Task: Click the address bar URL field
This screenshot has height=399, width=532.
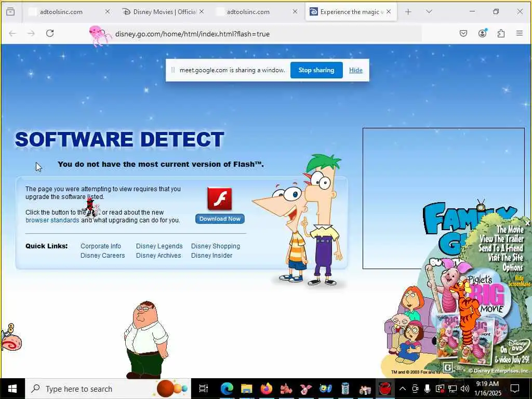Action: [x=255, y=34]
